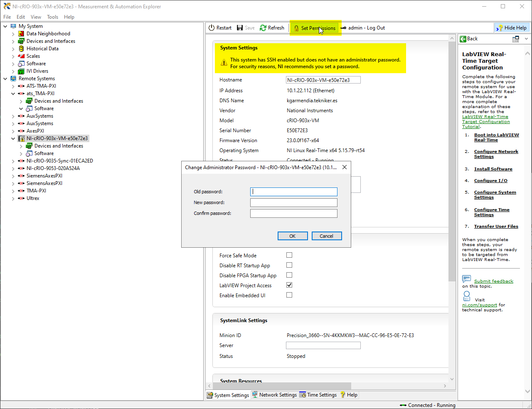Open the Transfer User Files link
This screenshot has height=409, width=532.
point(496,227)
